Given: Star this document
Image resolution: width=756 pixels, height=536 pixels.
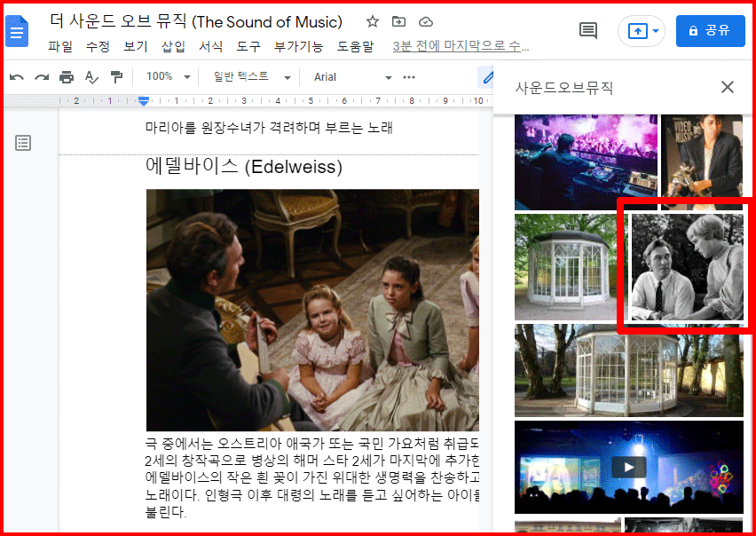Looking at the screenshot, I should 372,21.
